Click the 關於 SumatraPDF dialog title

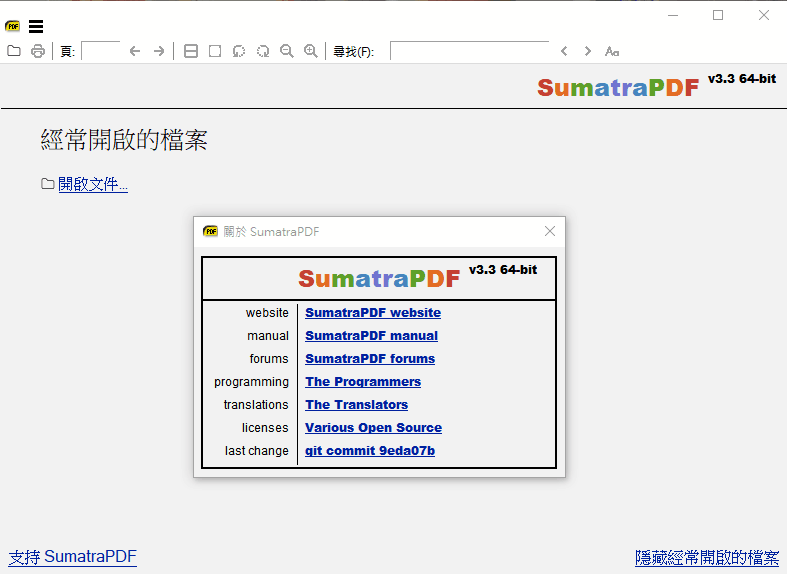(x=271, y=232)
